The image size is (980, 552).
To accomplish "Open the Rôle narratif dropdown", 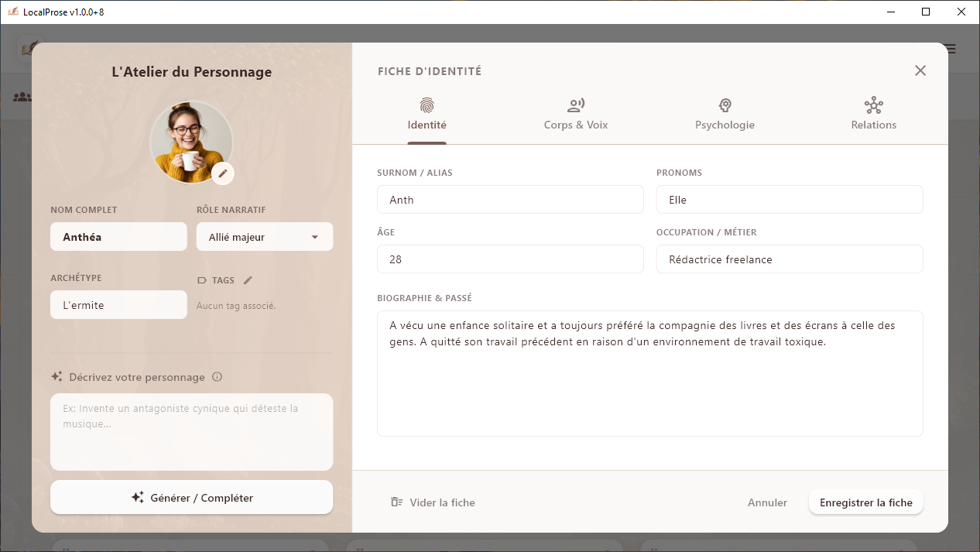I will tap(264, 237).
